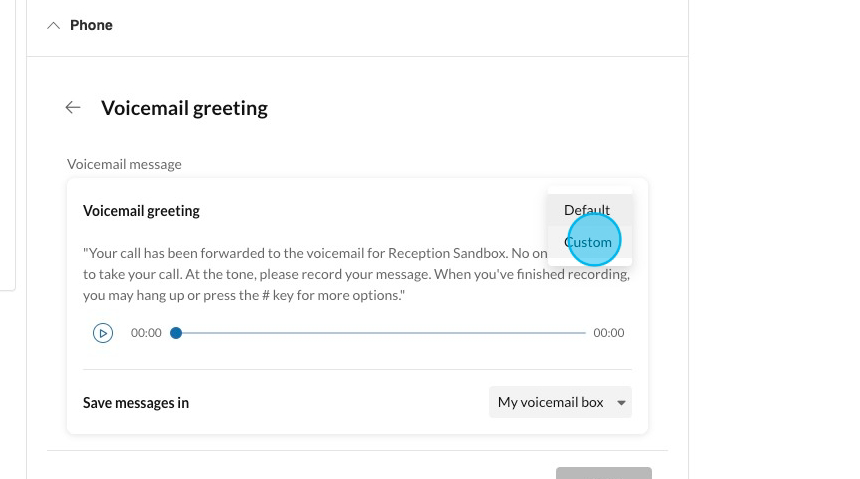
Task: Click the elapsed time label beside play button
Action: coord(146,333)
